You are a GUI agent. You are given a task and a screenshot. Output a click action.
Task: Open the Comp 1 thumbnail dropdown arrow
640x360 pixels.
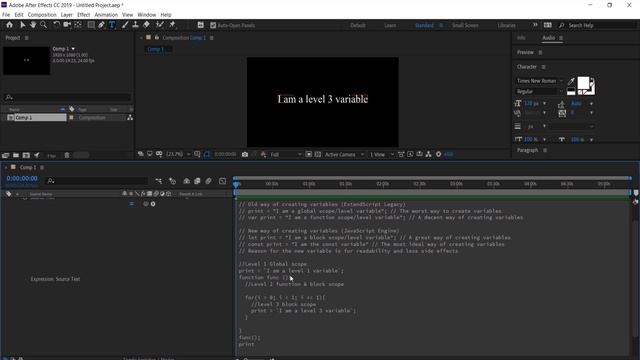(73, 49)
